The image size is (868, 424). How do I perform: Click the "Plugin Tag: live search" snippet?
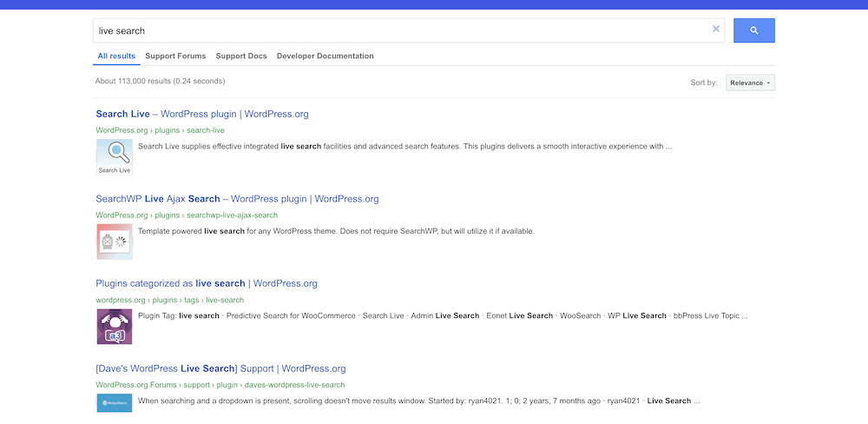click(x=443, y=315)
